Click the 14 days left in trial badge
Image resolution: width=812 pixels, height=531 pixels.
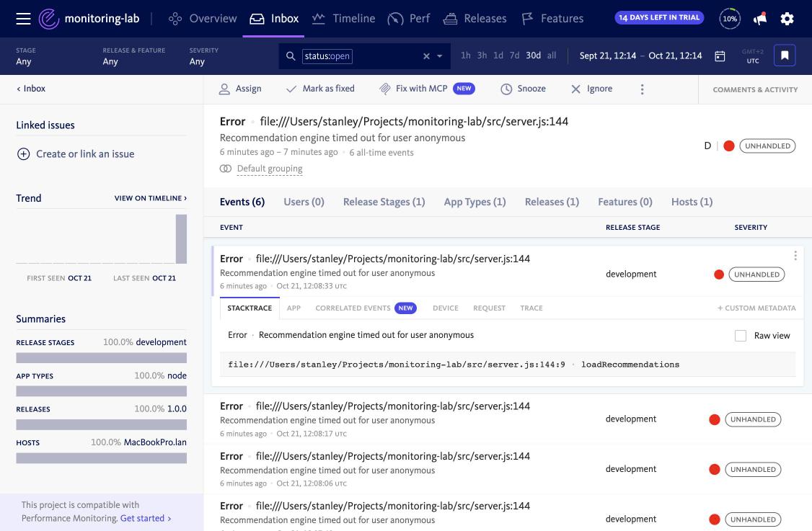click(x=659, y=17)
